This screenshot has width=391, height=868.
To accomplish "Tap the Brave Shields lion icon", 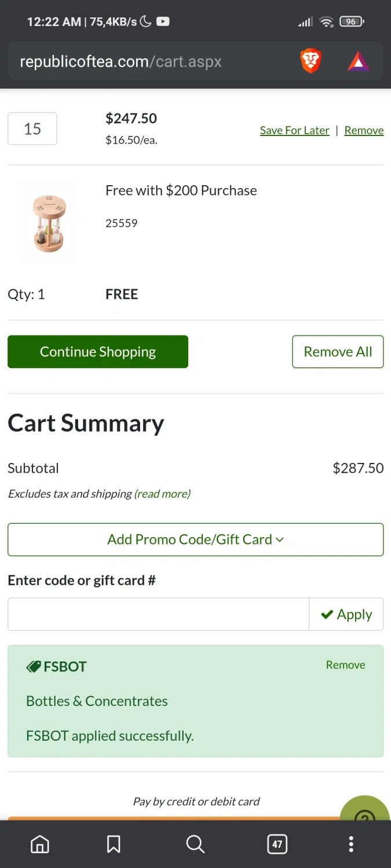I will 310,61.
